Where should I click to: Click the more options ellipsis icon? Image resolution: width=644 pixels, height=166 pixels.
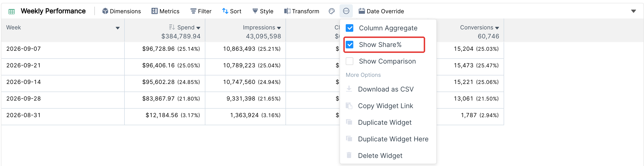click(346, 11)
